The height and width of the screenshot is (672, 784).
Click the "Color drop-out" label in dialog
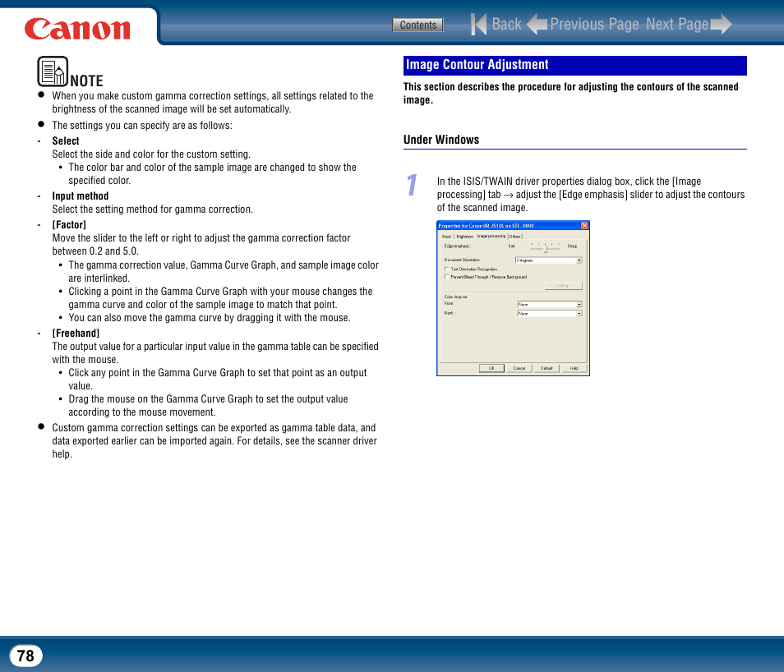click(456, 297)
